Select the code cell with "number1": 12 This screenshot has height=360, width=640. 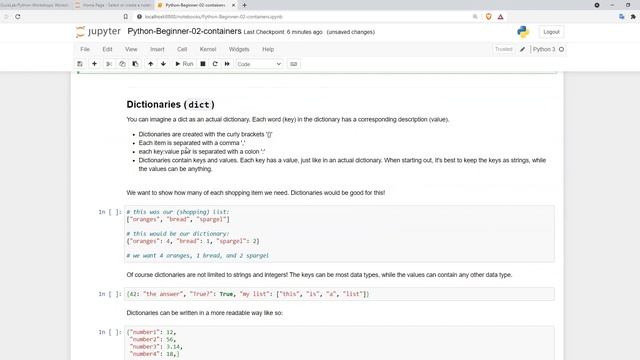[339, 343]
